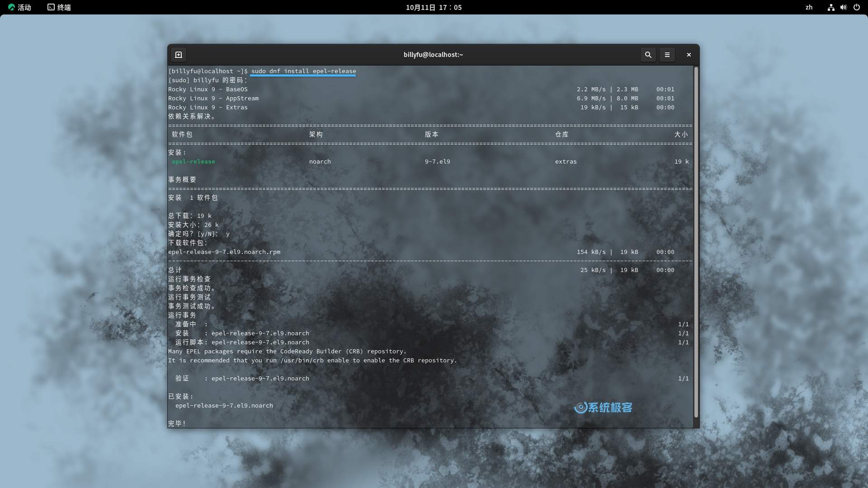
Task: Click the 总计 total line
Action: [x=421, y=270]
